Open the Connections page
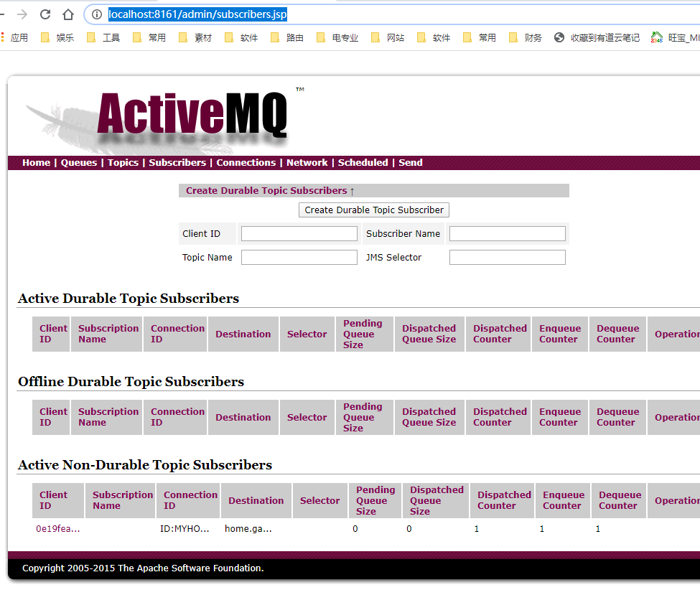This screenshot has width=700, height=595. coord(246,163)
